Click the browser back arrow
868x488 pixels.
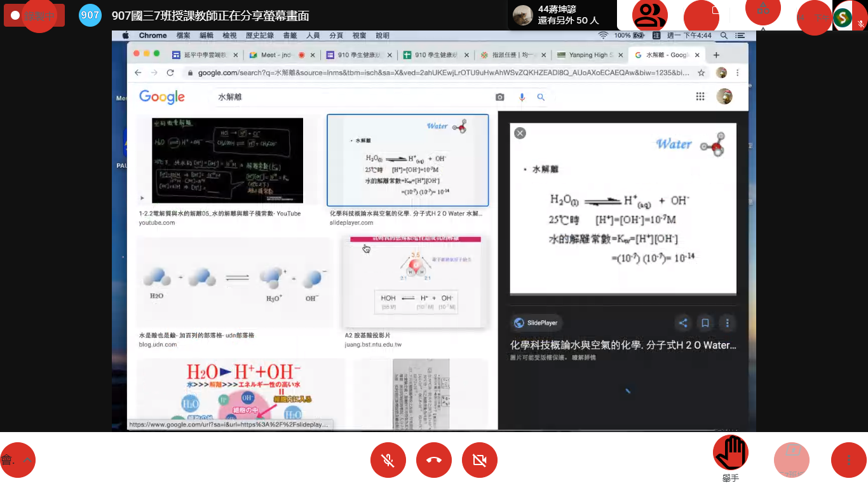pyautogui.click(x=138, y=72)
